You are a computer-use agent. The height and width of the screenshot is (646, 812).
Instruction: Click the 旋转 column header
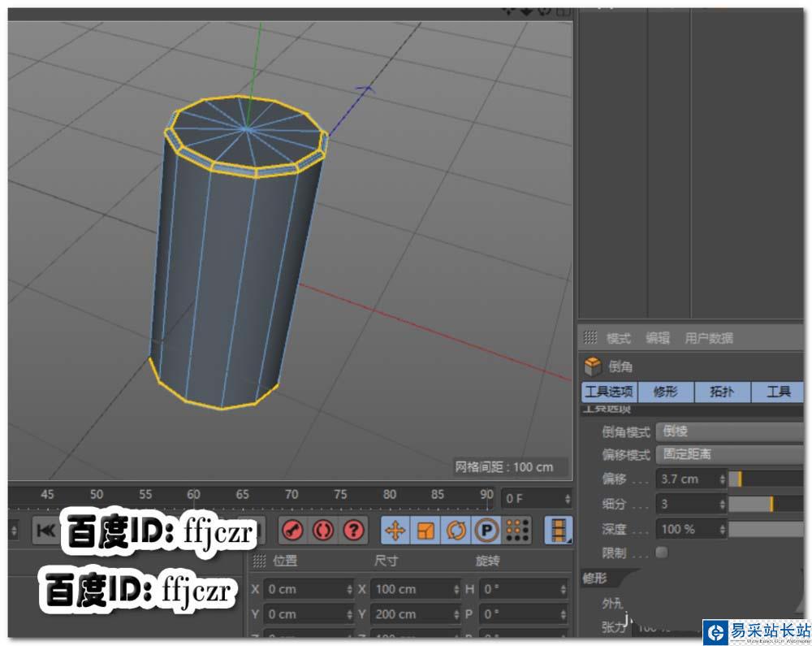(x=487, y=561)
